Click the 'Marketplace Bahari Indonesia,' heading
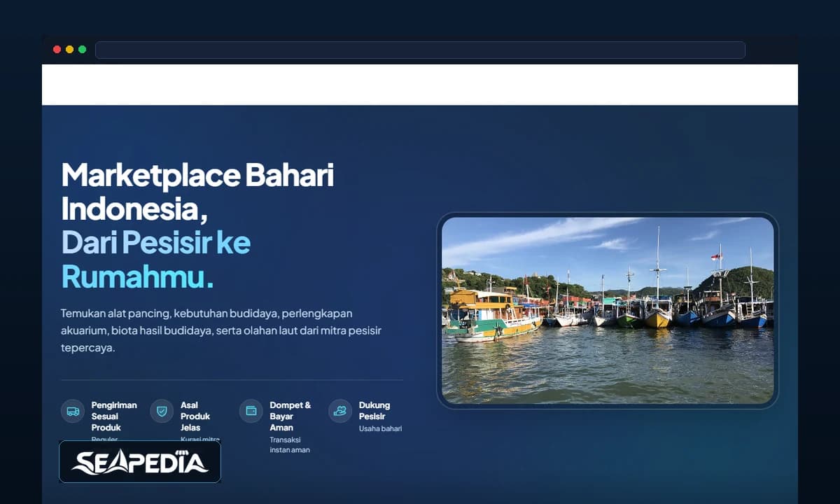 pyautogui.click(x=197, y=191)
